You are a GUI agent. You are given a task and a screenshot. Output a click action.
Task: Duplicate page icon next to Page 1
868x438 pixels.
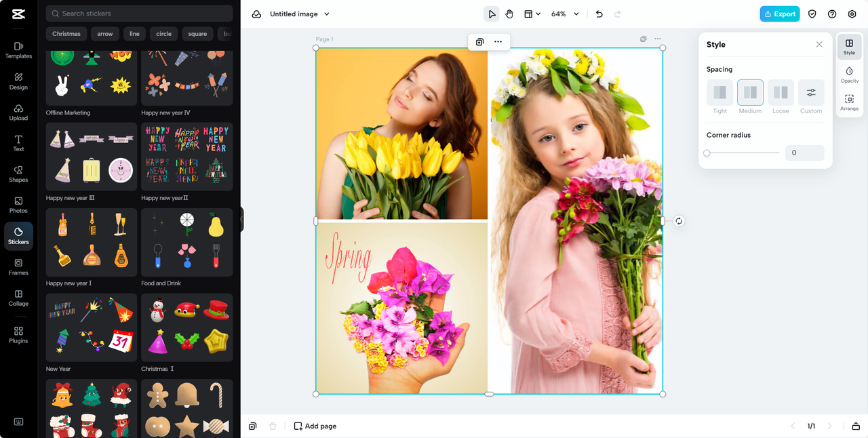pos(644,39)
